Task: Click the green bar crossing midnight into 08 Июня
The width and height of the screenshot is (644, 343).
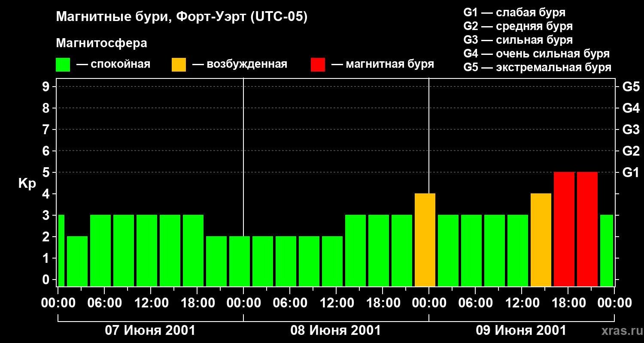Action: (x=240, y=262)
